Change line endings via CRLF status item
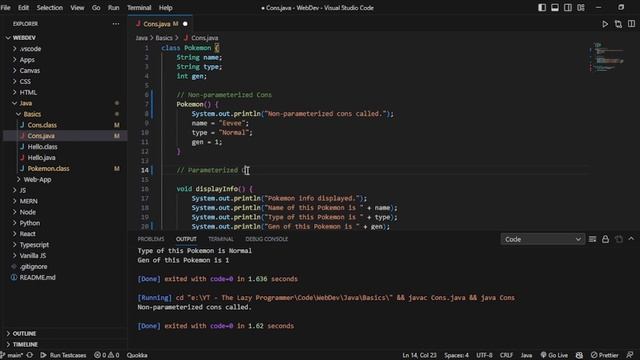 506,355
